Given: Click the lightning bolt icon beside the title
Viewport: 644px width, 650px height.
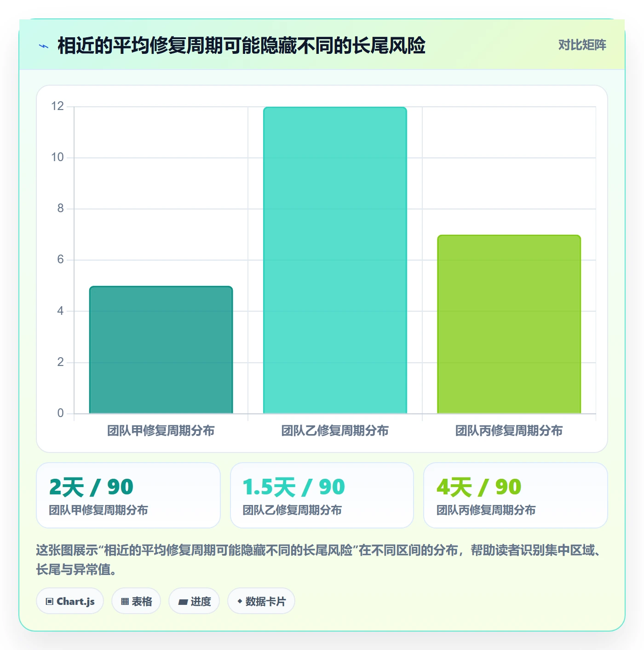Looking at the screenshot, I should (44, 46).
